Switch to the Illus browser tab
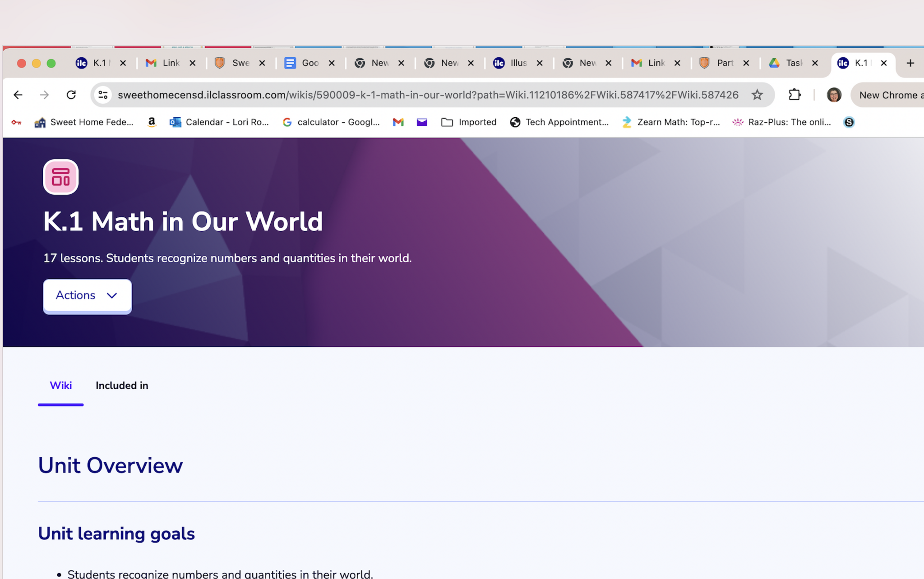Image resolution: width=924 pixels, height=579 pixels. (511, 63)
